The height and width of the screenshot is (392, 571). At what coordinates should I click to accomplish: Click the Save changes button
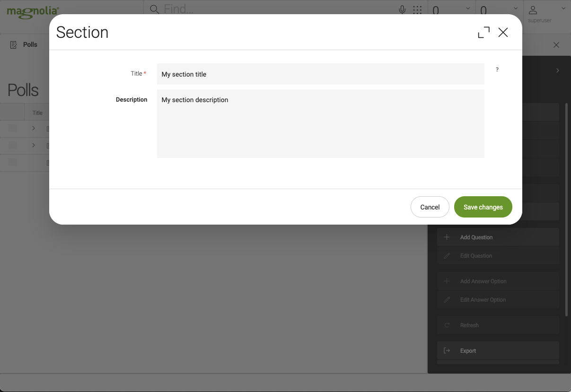tap(483, 207)
